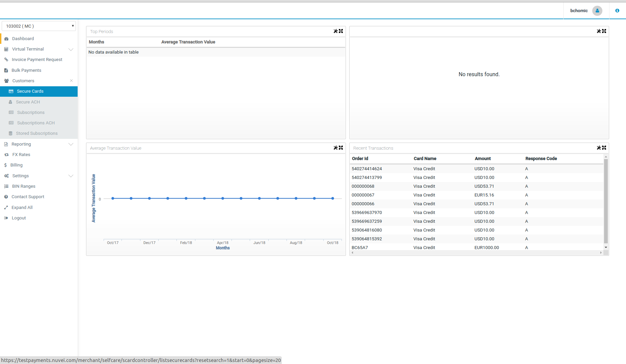Expand the Reporting menu section
This screenshot has height=364, width=626.
tap(71, 144)
